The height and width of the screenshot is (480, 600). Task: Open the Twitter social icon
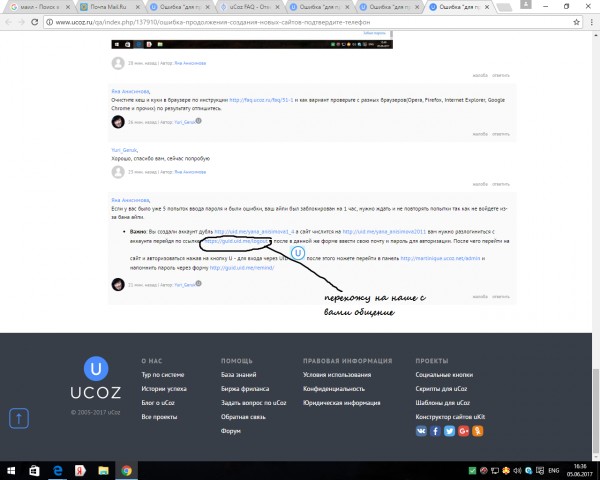449,431
